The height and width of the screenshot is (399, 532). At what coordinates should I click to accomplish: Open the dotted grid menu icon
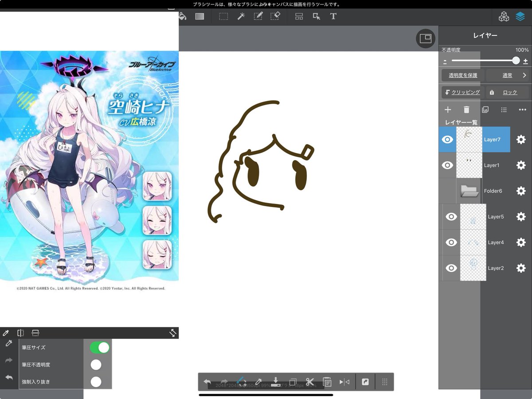[x=385, y=382]
